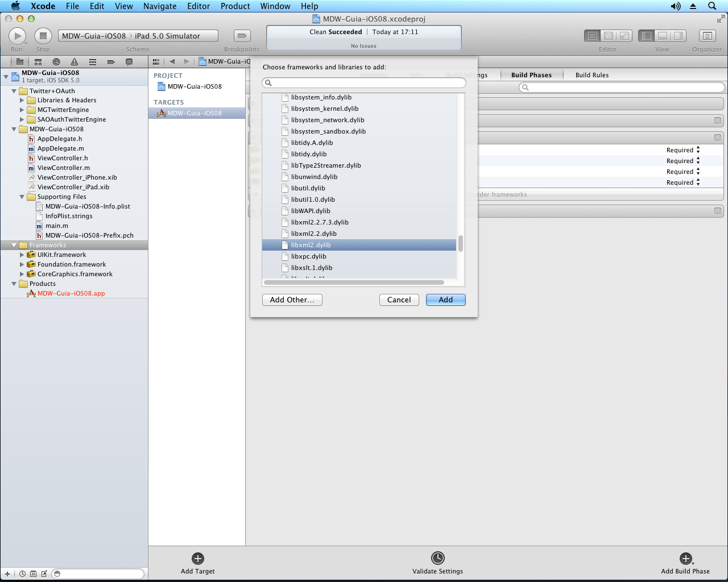Click the framework search field in dialog

point(364,83)
